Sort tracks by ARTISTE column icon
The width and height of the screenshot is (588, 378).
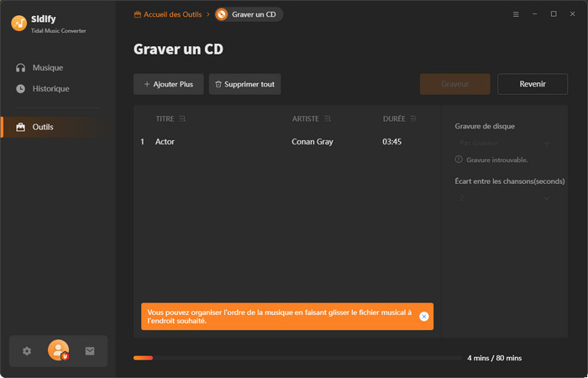327,118
